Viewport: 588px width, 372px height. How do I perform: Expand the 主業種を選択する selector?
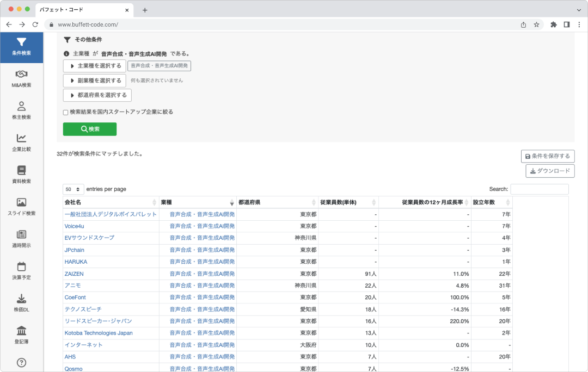point(94,65)
